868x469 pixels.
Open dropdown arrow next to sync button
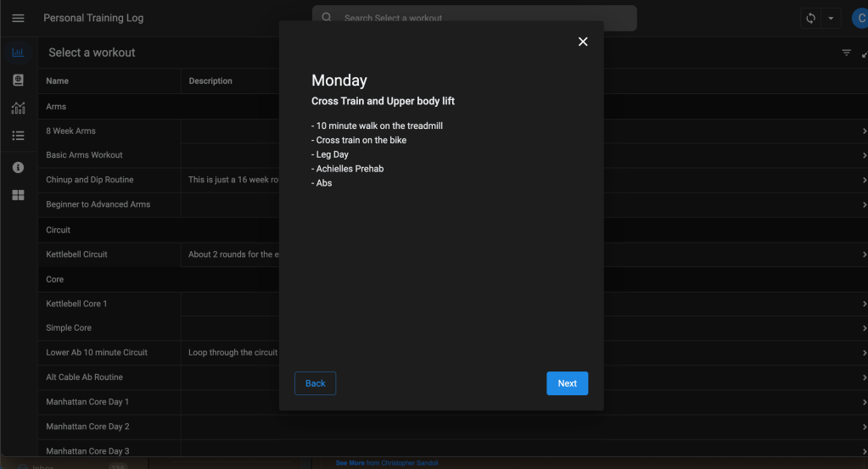[x=830, y=18]
